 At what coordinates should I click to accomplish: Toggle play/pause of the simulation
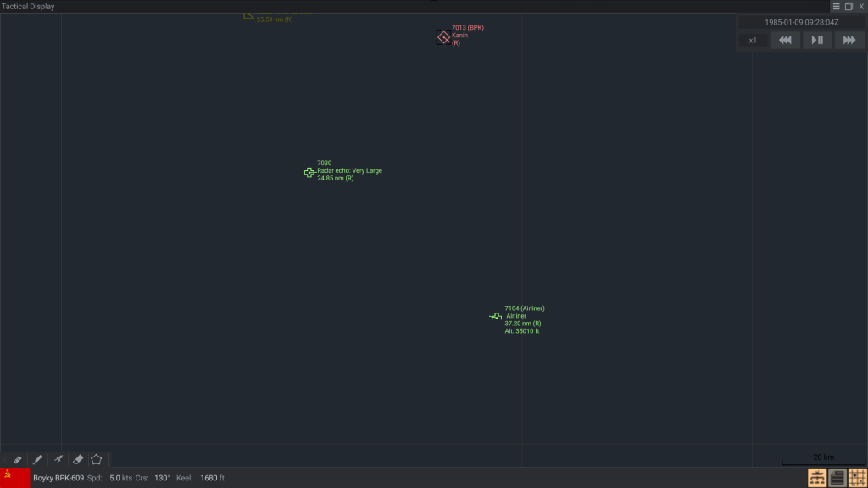pos(817,40)
